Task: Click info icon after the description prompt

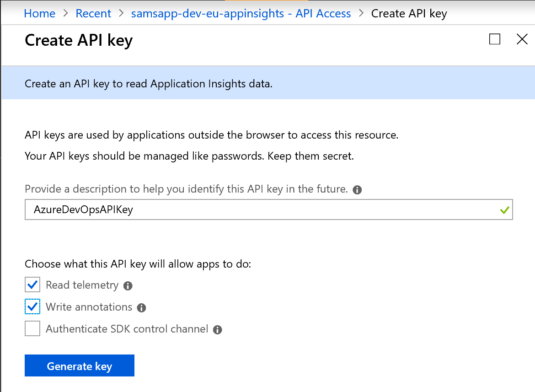Action: [358, 190]
